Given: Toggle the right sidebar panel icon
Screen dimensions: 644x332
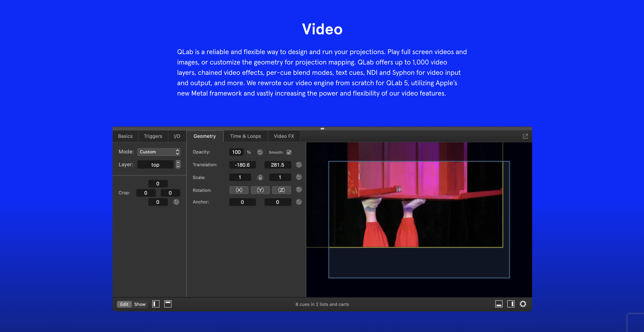Looking at the screenshot, I should (511, 304).
